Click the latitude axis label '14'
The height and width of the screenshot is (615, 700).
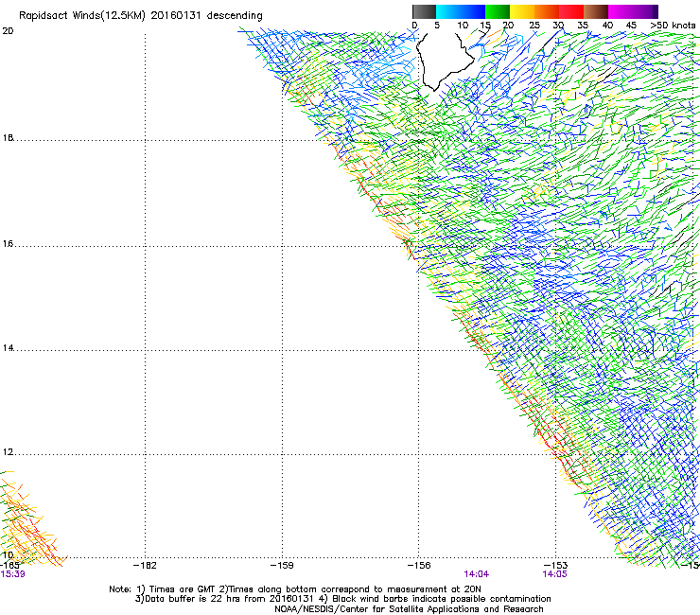click(8, 348)
